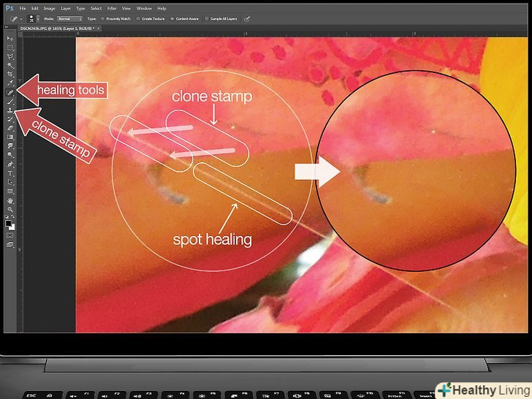Reset default foreground and background colors
Image resolution: width=532 pixels, height=399 pixels.
coord(7,216)
